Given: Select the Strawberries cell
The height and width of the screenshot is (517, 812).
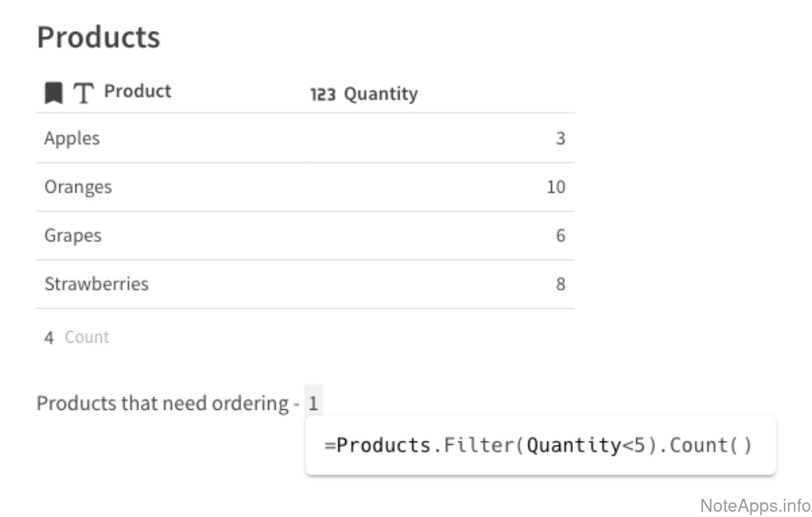Looking at the screenshot, I should coord(97,284).
